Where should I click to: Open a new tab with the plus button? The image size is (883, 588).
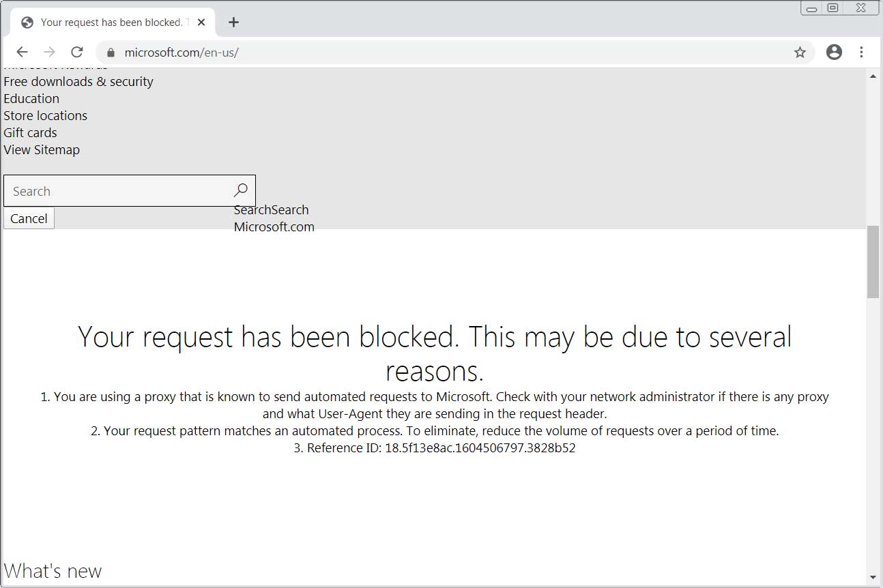(x=233, y=22)
